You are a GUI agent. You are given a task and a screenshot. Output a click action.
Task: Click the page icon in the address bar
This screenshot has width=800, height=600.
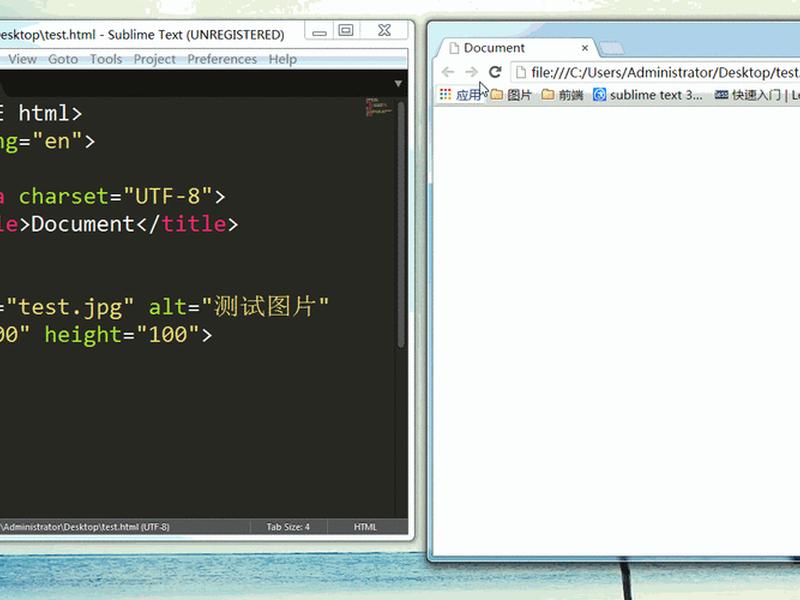pos(520,72)
